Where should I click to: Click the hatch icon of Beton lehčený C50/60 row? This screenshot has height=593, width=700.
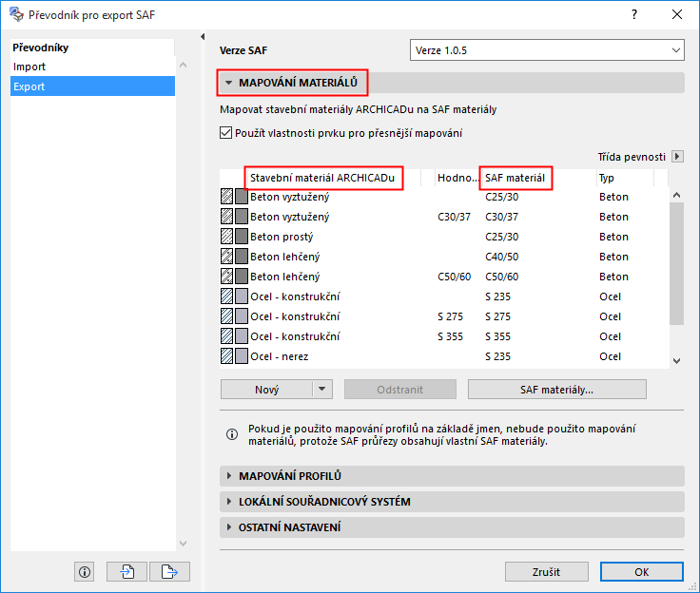click(226, 277)
